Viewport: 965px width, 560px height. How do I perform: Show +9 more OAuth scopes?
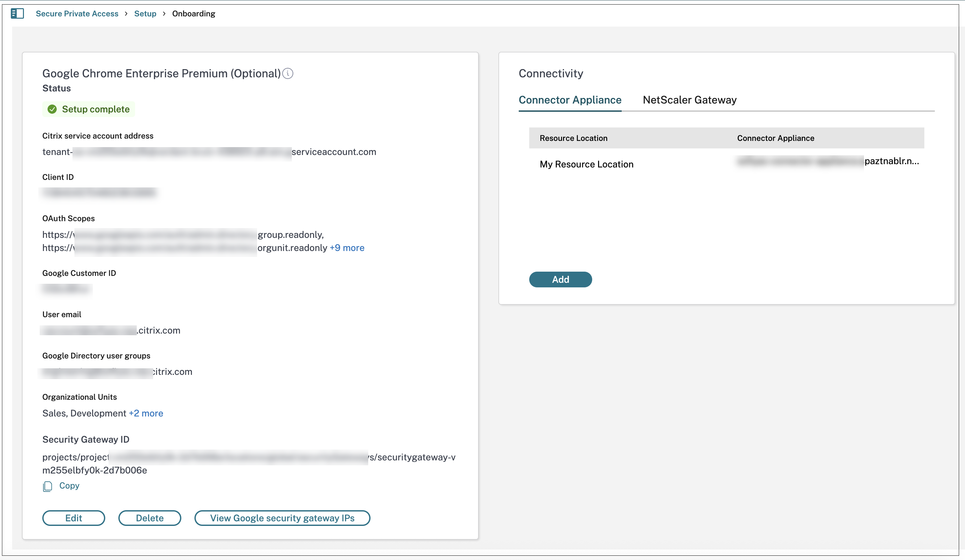[347, 248]
